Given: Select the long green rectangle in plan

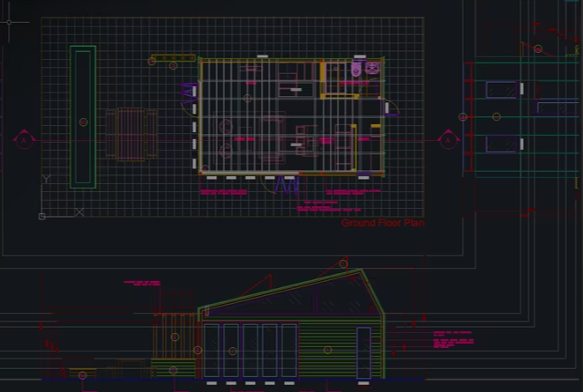Looking at the screenshot, I should pyautogui.click(x=84, y=115).
